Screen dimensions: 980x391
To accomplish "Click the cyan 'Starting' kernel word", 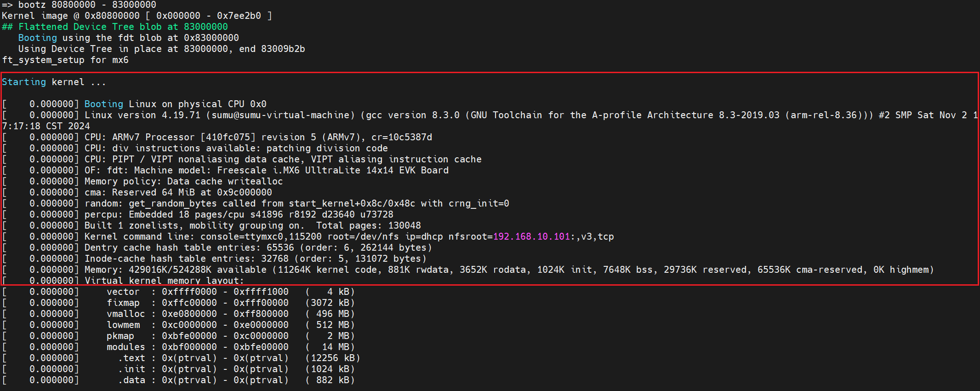I will click(24, 82).
